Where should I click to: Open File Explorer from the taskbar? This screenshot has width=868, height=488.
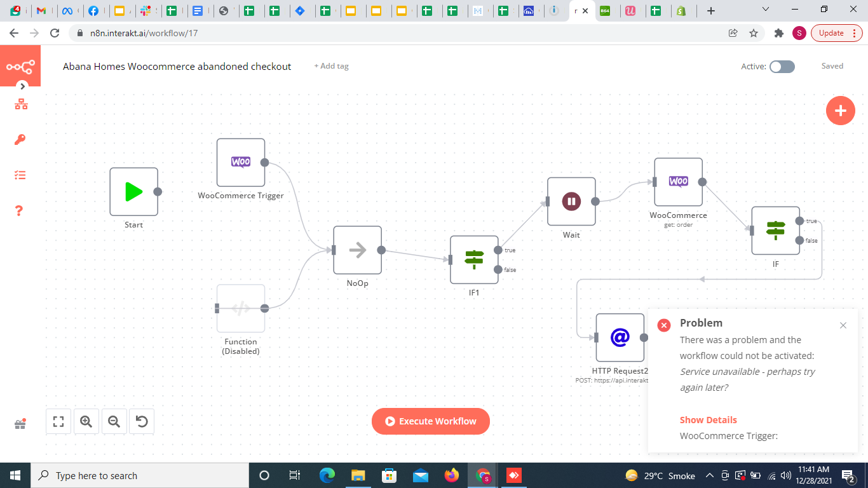(358, 475)
